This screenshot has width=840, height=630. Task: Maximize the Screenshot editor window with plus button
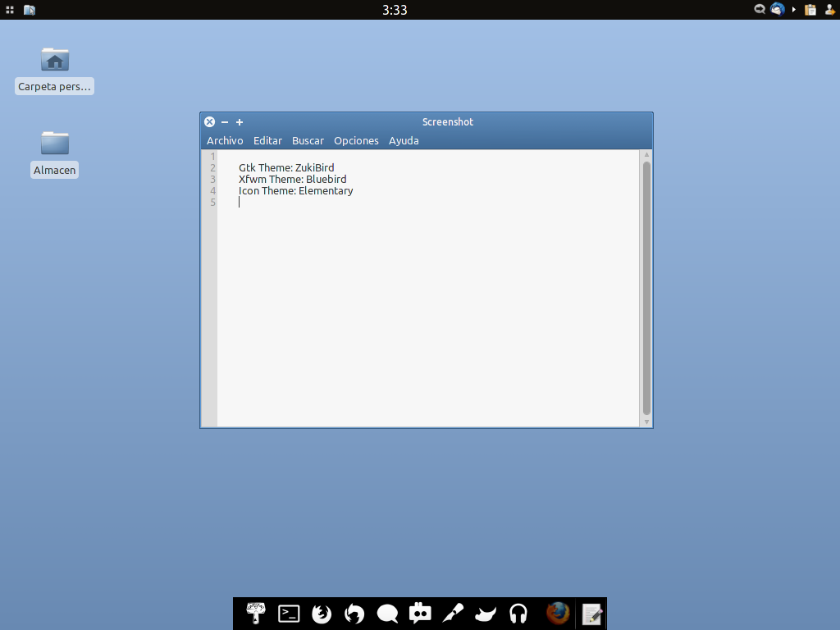click(240, 122)
